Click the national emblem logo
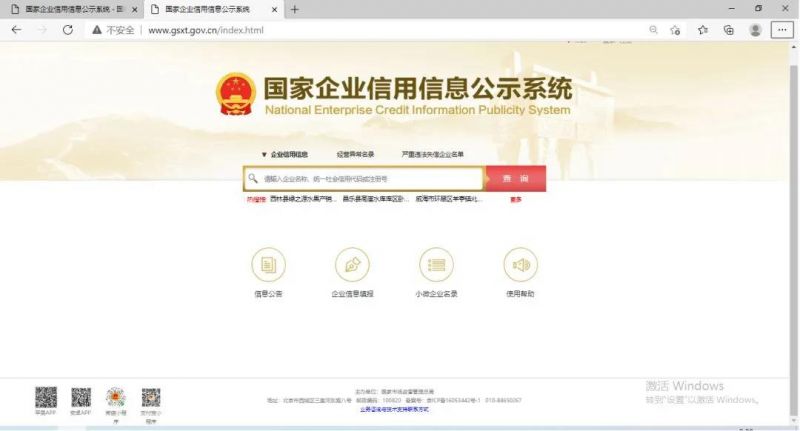Screen dimensions: 800x431 (236, 93)
